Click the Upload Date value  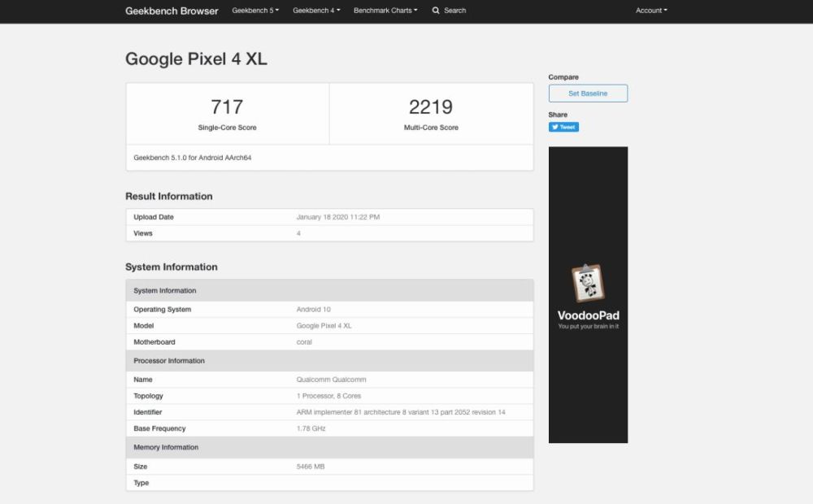click(x=338, y=217)
